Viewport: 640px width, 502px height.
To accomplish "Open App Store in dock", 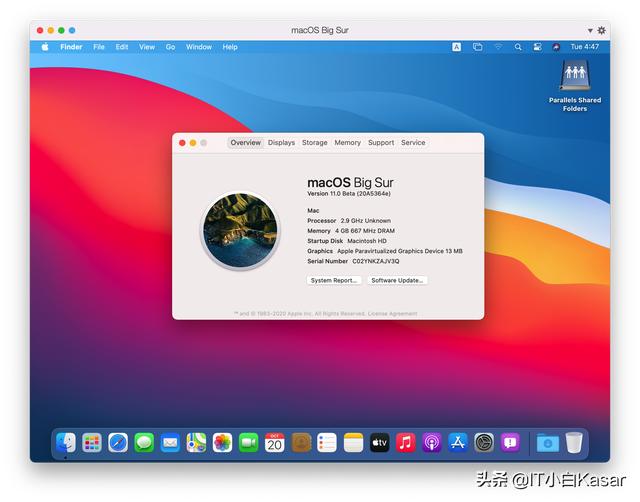I will tap(458, 442).
